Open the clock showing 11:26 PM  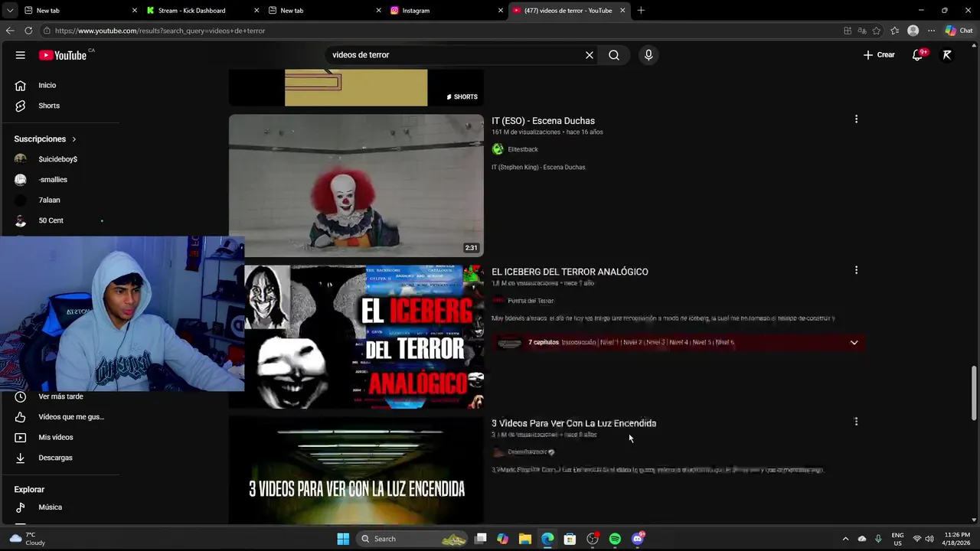tap(956, 539)
